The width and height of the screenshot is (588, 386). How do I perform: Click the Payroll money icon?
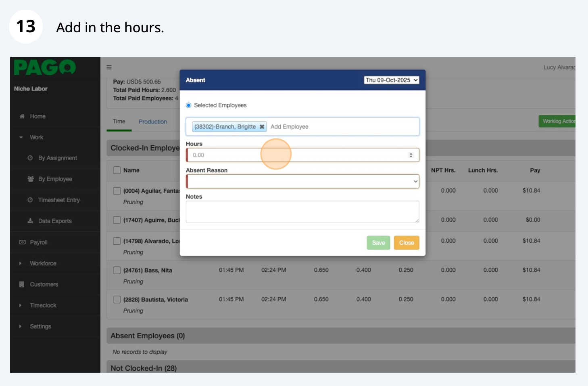[x=22, y=242]
